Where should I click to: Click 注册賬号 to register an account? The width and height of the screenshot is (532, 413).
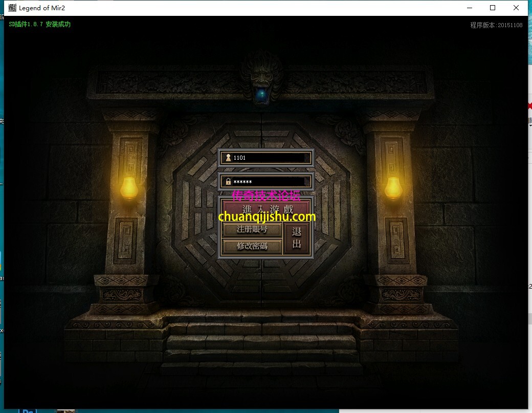[252, 229]
